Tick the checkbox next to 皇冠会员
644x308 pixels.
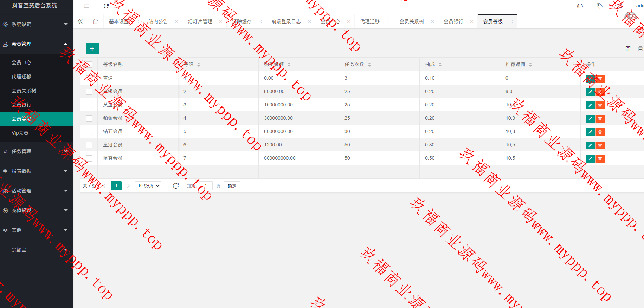(89, 145)
